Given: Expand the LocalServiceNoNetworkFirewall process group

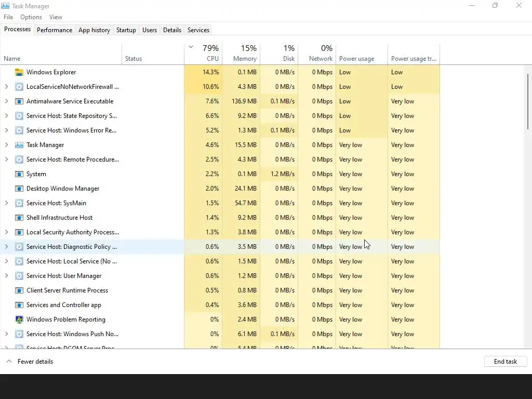Looking at the screenshot, I should pos(6,87).
